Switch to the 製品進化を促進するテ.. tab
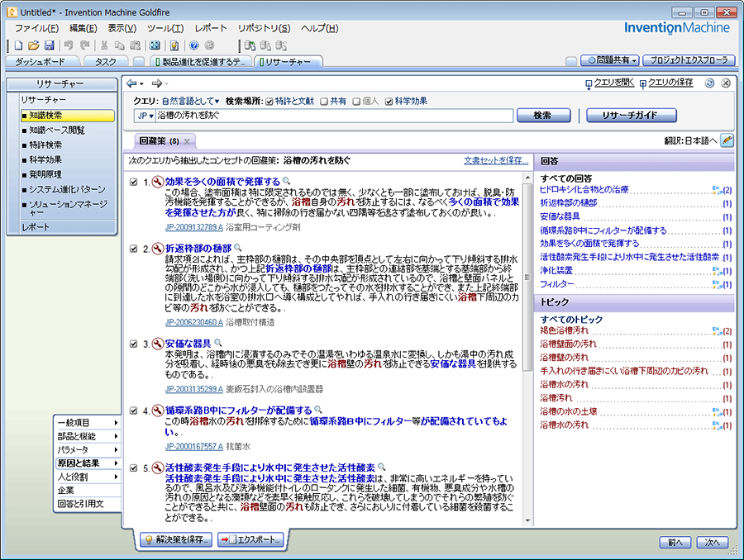The height and width of the screenshot is (560, 744). click(x=200, y=62)
